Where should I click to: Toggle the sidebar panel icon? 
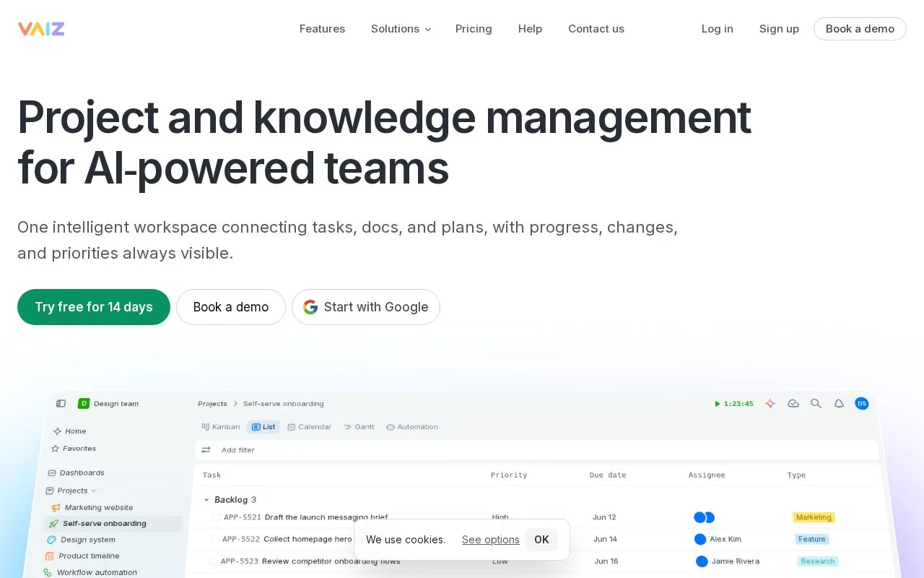(61, 403)
